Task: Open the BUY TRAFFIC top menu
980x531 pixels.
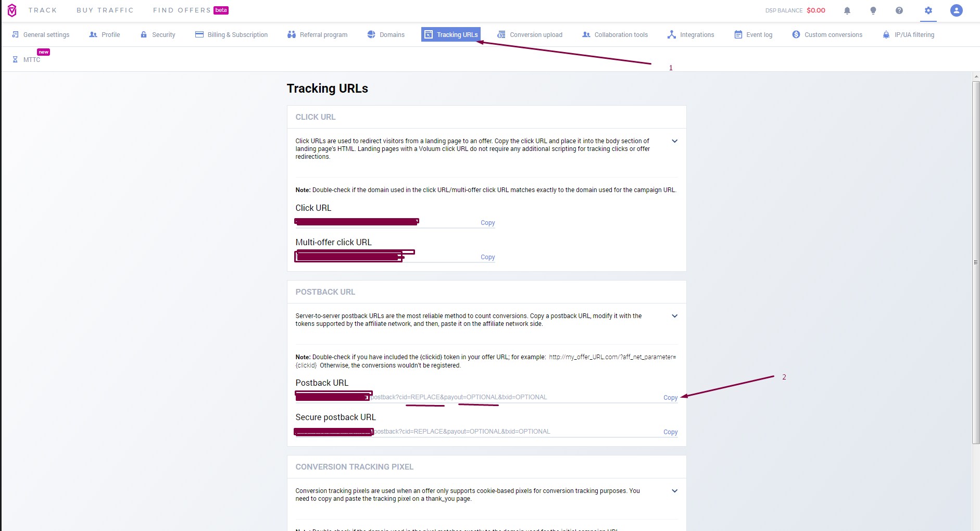Action: click(x=105, y=10)
